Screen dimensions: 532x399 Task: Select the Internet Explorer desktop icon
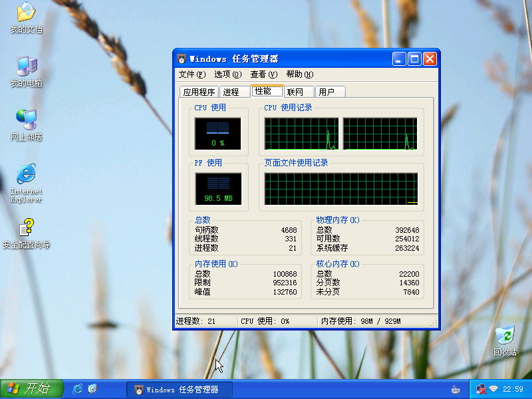(26, 184)
